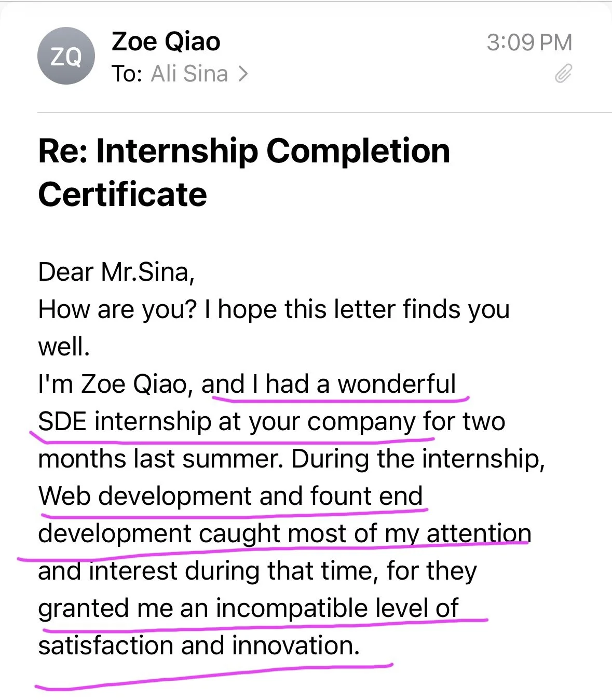Tap the phrase "Web development"
The height and width of the screenshot is (700, 612).
click(x=145, y=497)
